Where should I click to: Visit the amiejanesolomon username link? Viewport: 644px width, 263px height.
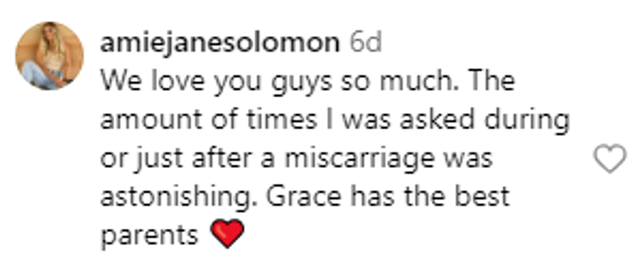220,43
